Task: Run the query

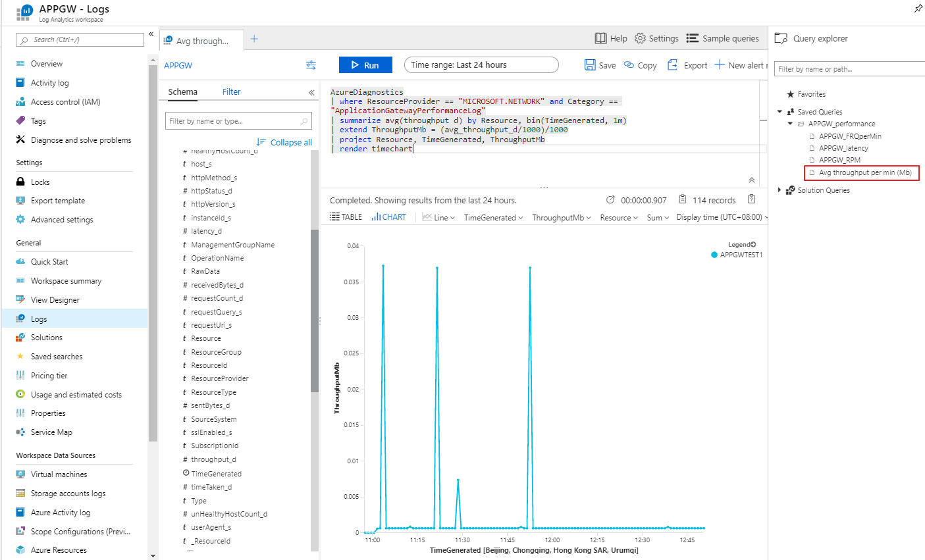Action: 365,65
